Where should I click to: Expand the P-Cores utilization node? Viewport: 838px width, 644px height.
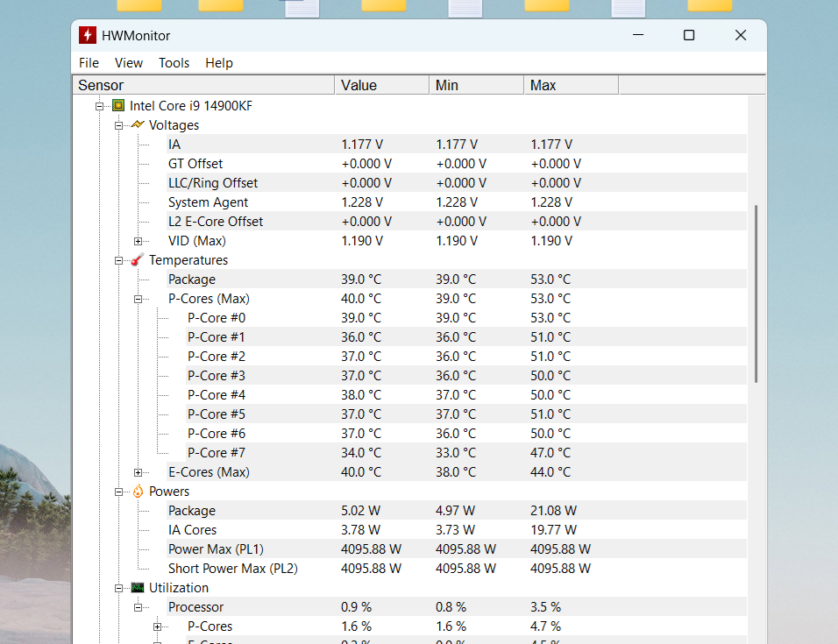coord(157,626)
